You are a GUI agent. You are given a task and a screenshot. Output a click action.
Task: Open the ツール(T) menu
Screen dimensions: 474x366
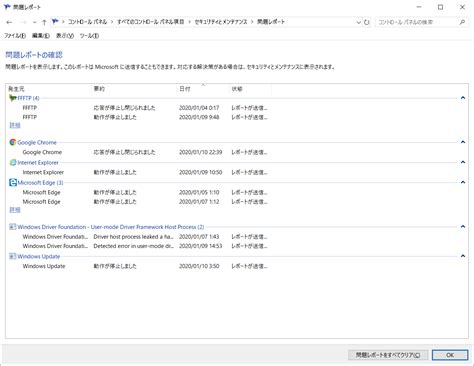click(89, 36)
